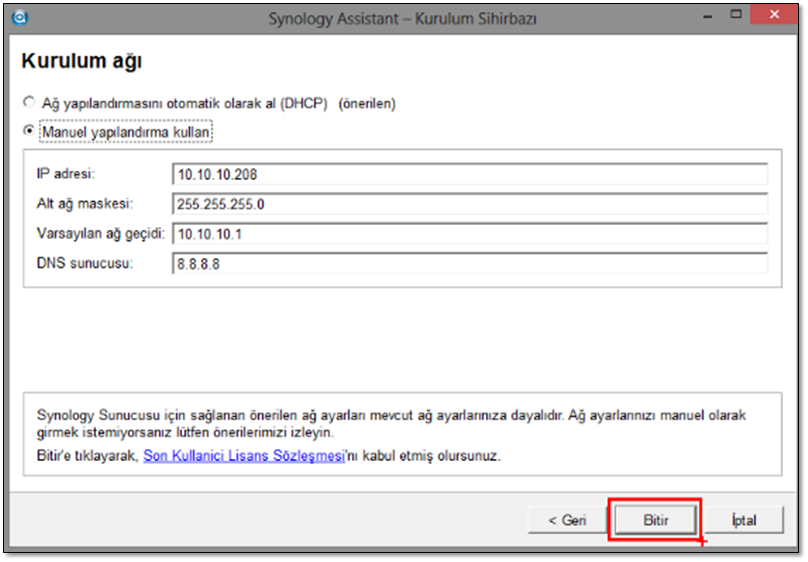Click the Kurulum ağı heading text
808x562 pixels.
tap(82, 61)
